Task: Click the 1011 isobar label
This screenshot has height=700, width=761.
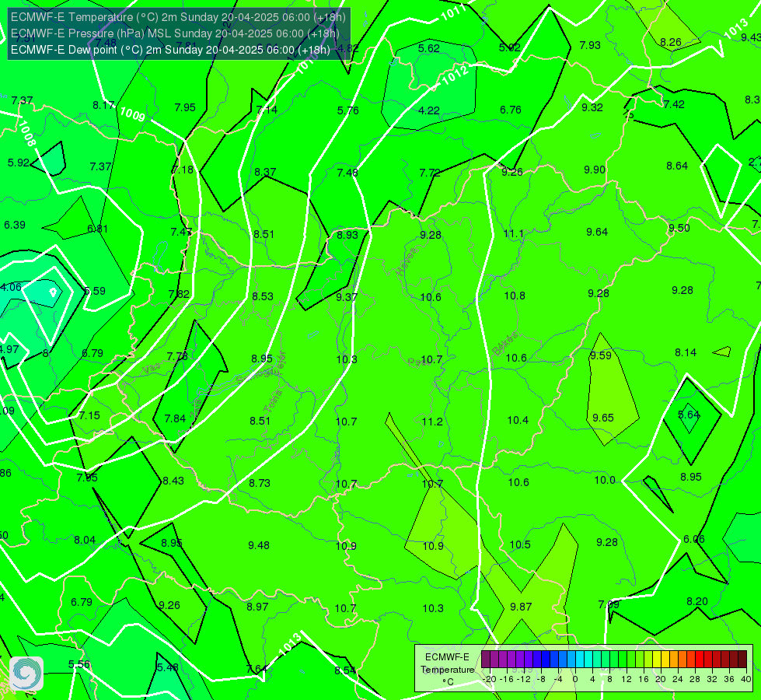Action: [454, 12]
